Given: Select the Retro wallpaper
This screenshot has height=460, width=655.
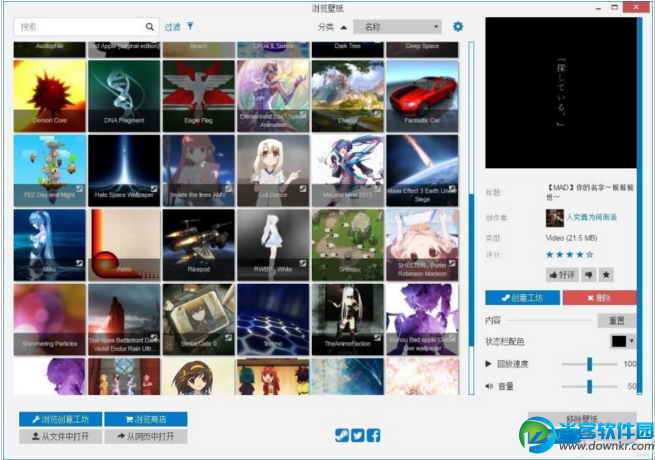Looking at the screenshot, I should click(124, 245).
